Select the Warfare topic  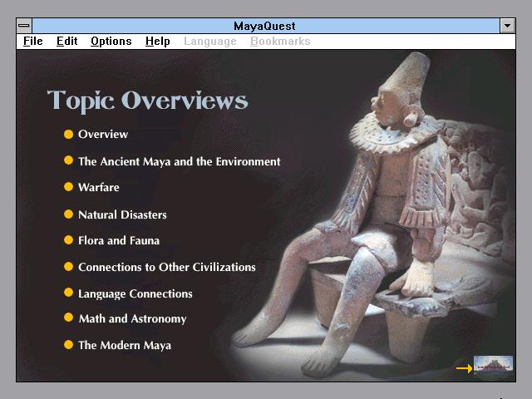99,187
